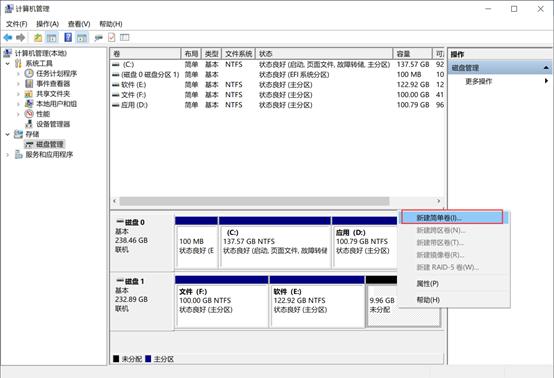Screen dimensions: 554x378
Task: Select the 事件查看器 icon in tree
Action: [x=29, y=84]
